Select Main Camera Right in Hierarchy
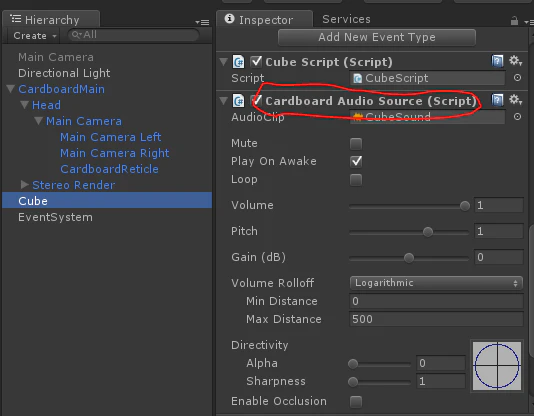 tap(114, 153)
